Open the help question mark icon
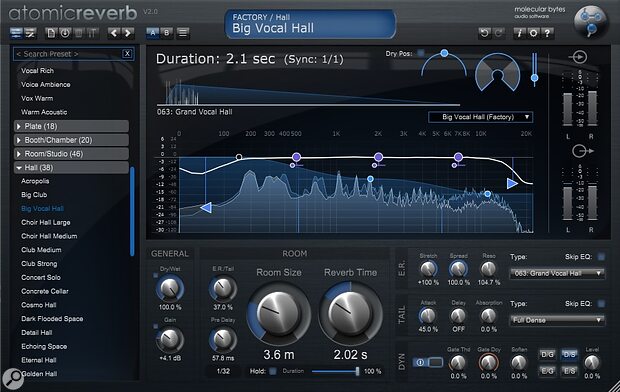The image size is (620, 392). coord(547,33)
